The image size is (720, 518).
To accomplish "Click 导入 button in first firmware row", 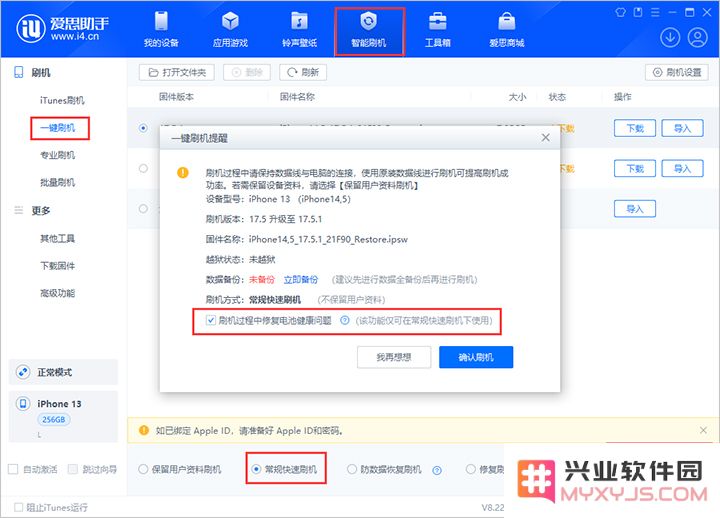I will 682,128.
